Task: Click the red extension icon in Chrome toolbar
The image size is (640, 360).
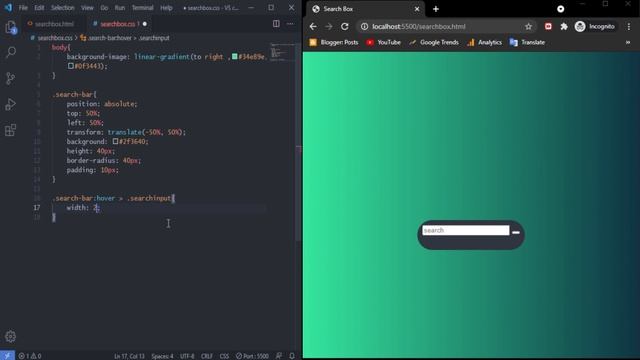Action: coord(548,27)
